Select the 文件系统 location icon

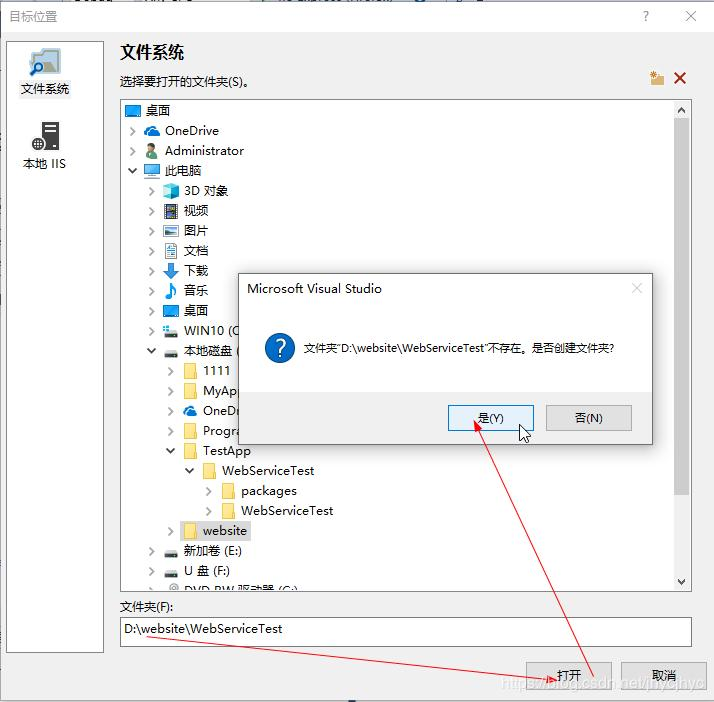(44, 62)
